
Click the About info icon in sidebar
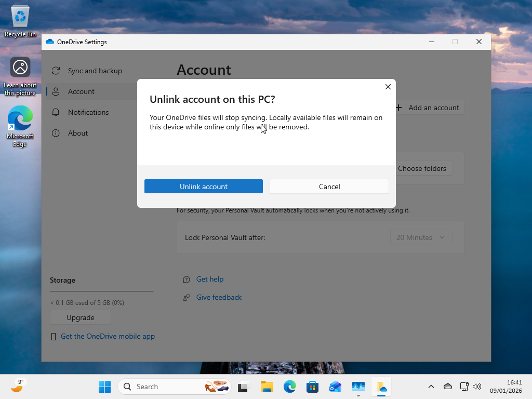(56, 133)
